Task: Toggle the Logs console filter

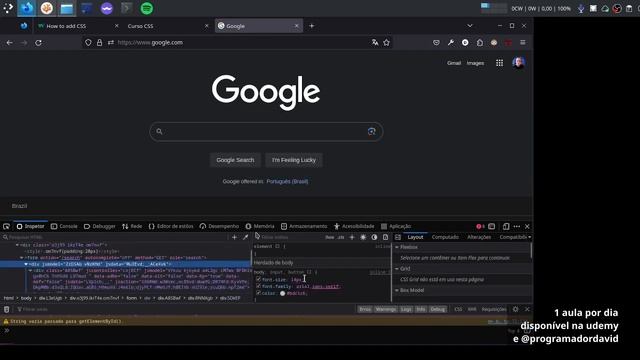Action: pyautogui.click(x=406, y=309)
